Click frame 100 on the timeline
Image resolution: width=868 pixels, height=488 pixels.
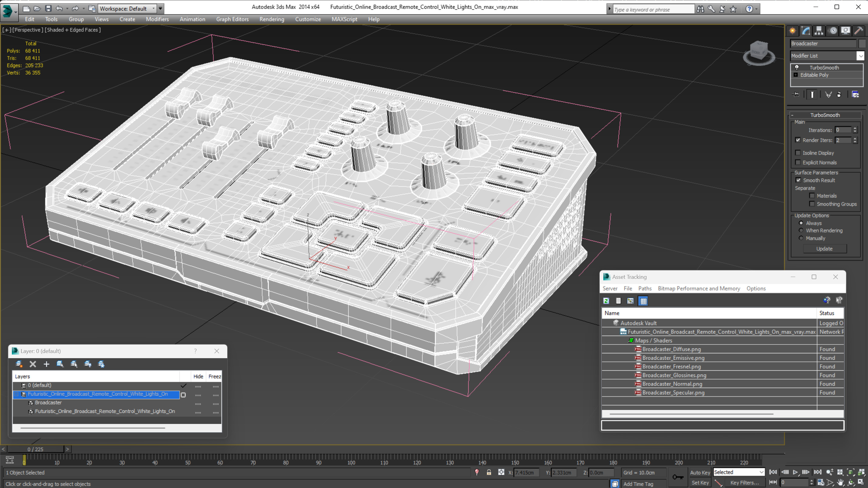[351, 458]
